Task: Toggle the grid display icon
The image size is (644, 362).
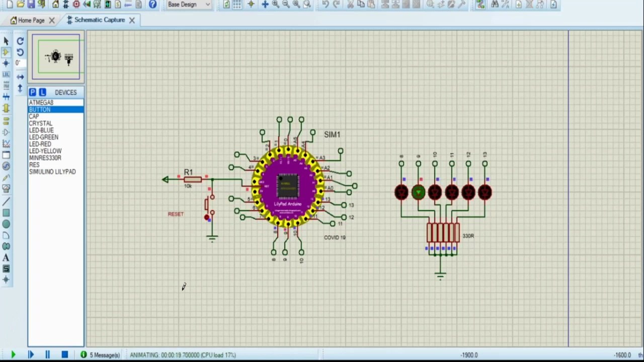Action: click(x=237, y=4)
